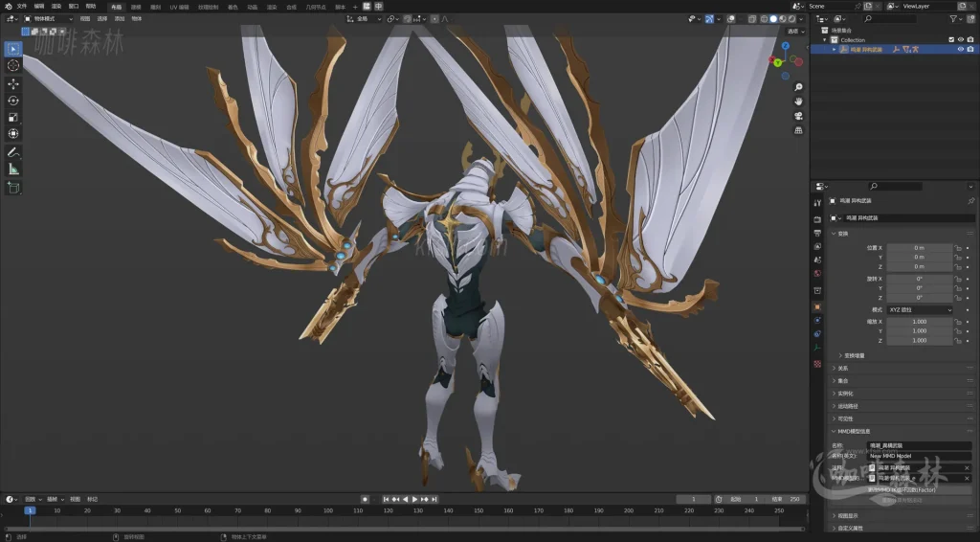Select the Annotate pencil tool
The height and width of the screenshot is (542, 980).
(13, 152)
